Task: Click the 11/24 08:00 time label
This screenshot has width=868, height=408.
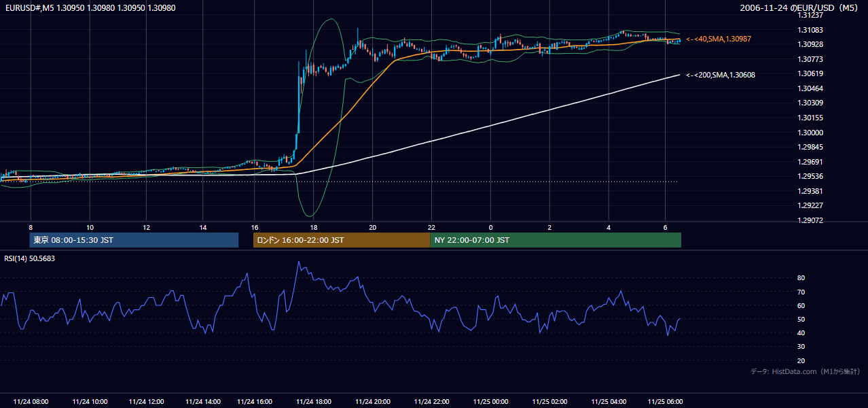Action: (x=31, y=402)
